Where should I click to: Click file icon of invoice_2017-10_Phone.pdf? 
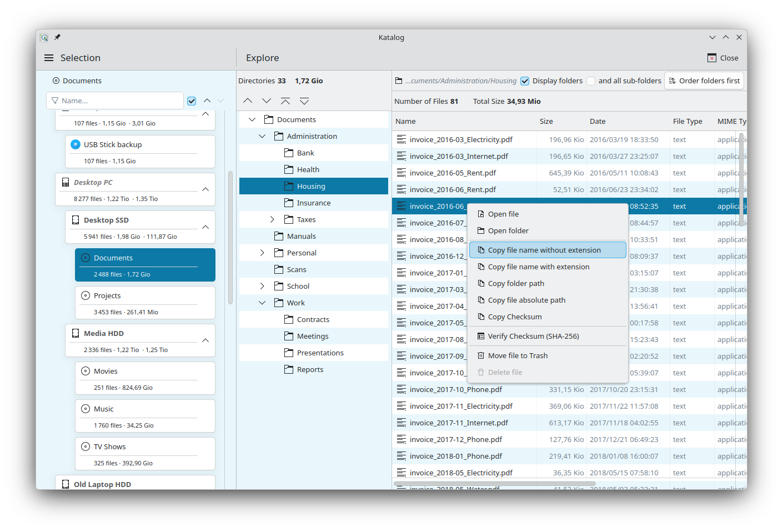point(401,389)
